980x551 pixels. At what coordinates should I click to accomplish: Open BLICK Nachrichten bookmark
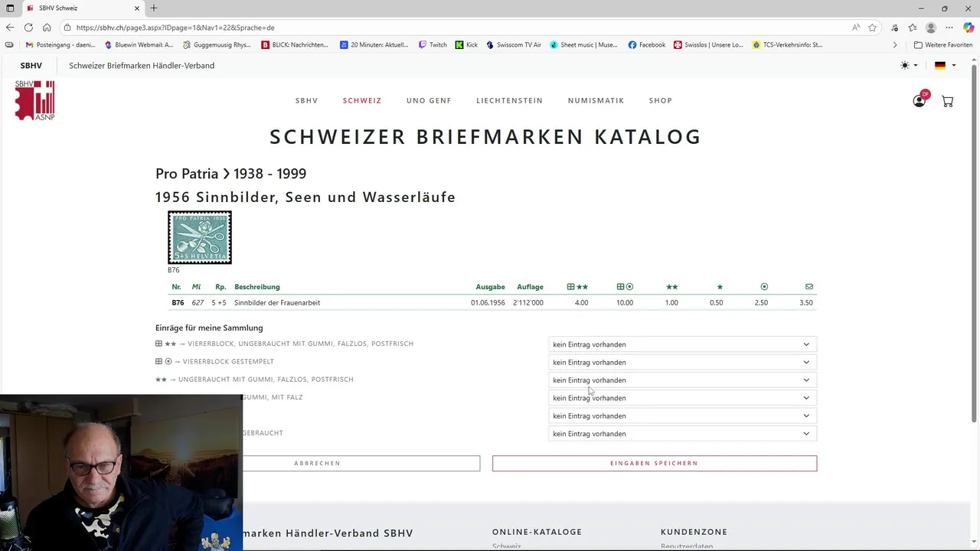click(x=295, y=45)
